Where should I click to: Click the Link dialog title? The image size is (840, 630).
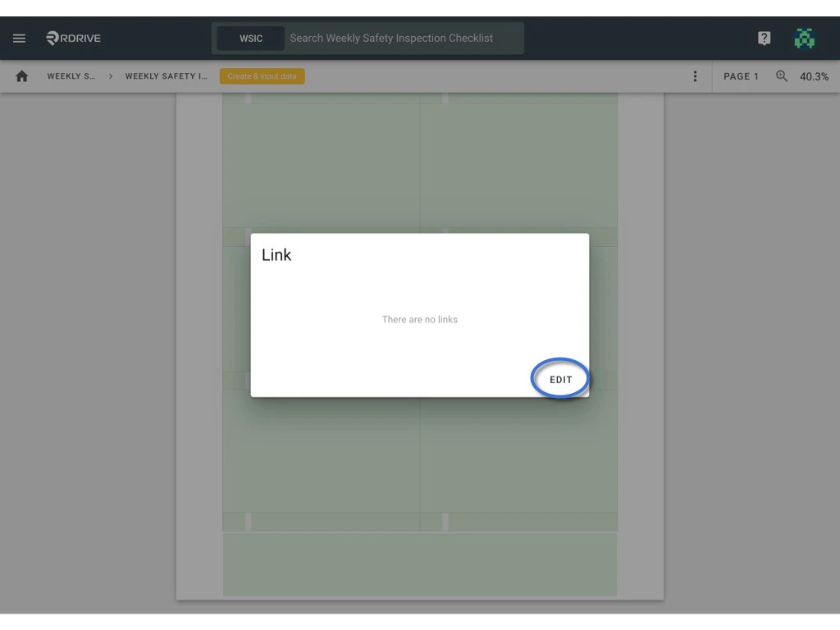[x=276, y=254]
